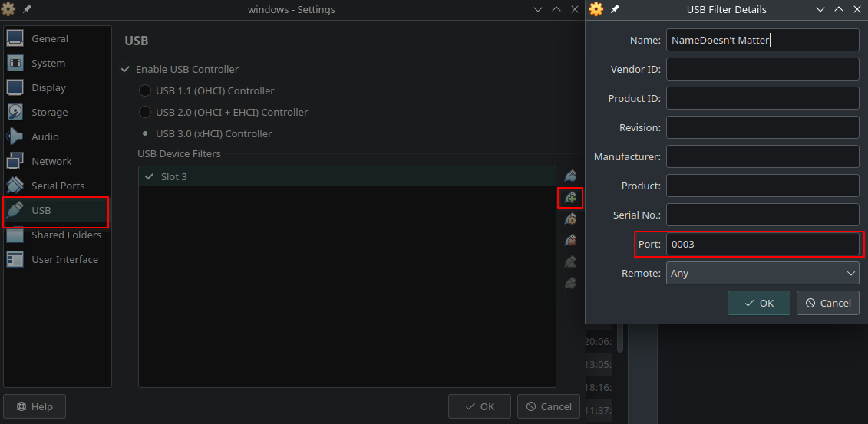Click the Storage disk icon
Viewport: 868px width, 424px height.
click(x=15, y=112)
